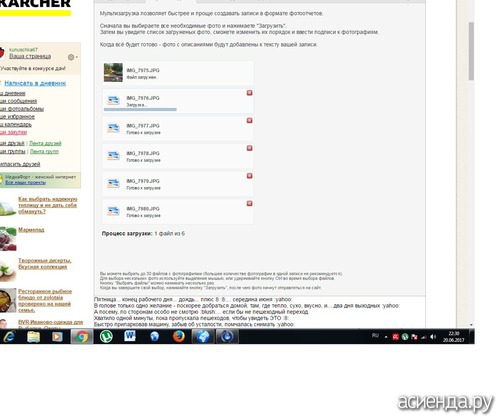The width and height of the screenshot is (500, 417).
Task: Click the page vertical scrollbar thumb
Action: point(471,51)
